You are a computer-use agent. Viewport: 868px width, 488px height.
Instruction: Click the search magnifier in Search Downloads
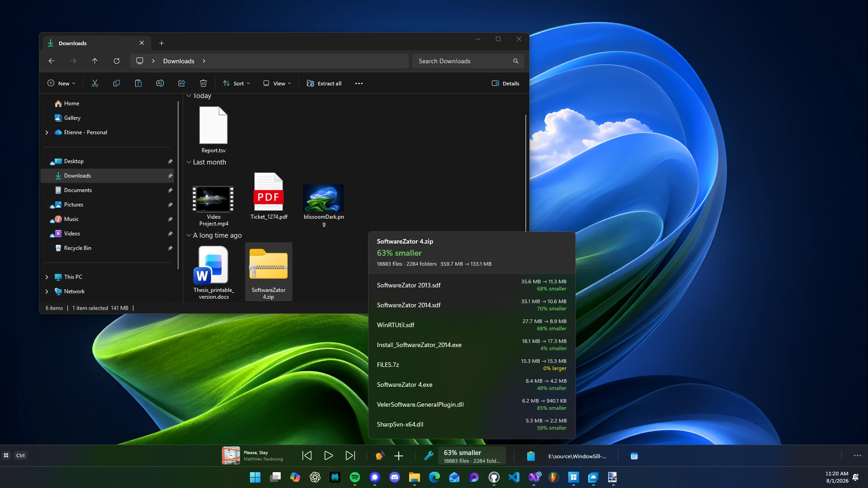click(x=516, y=61)
